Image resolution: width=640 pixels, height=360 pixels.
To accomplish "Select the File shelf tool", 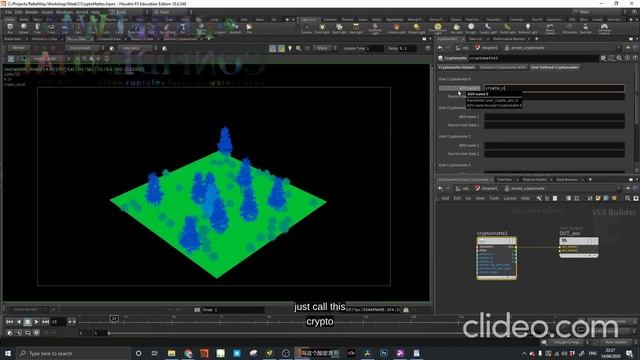I will (249, 28).
